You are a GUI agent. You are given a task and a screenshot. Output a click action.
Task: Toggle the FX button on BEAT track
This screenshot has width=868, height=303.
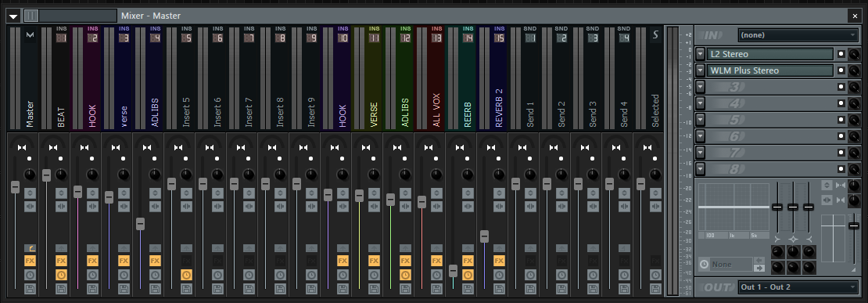click(61, 261)
